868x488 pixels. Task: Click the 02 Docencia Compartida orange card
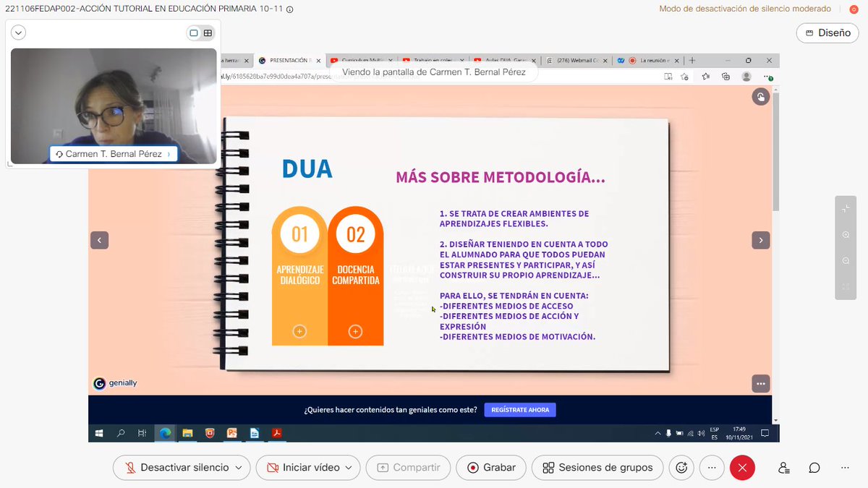(355, 276)
